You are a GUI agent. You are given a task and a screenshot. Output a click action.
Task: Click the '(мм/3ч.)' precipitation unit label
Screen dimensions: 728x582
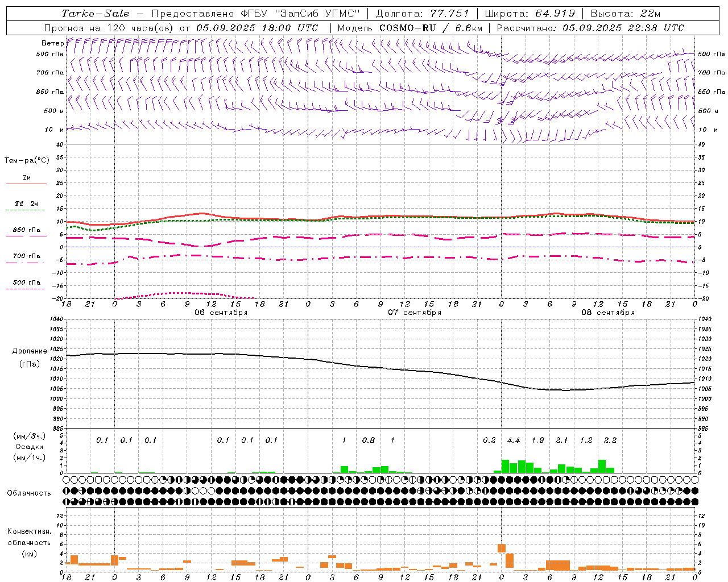28,436
